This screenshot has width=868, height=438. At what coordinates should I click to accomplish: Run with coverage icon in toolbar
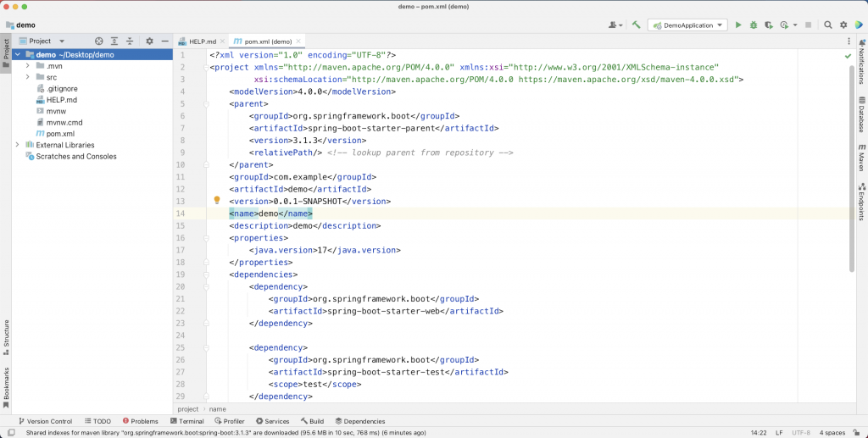point(769,25)
